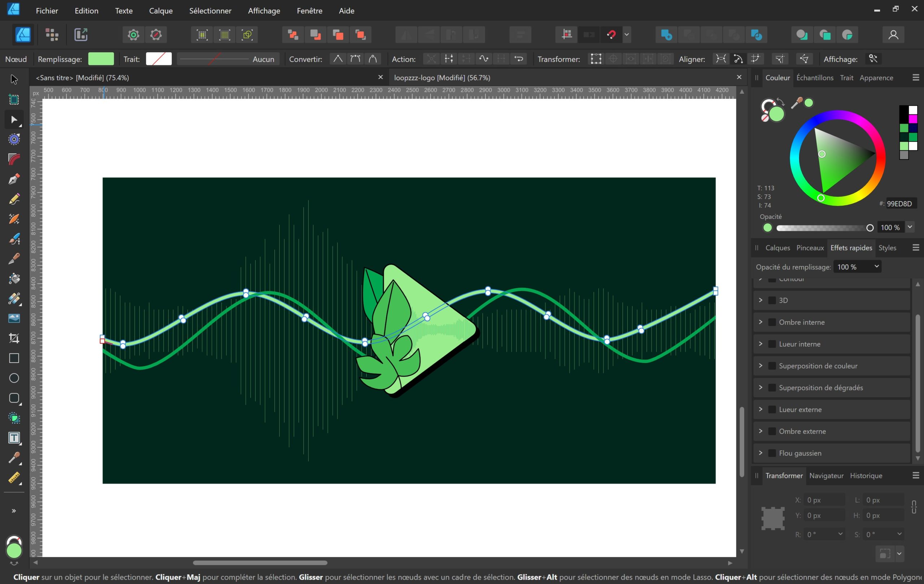The image size is (924, 584).
Task: Switch to the Historique tab
Action: tap(866, 475)
